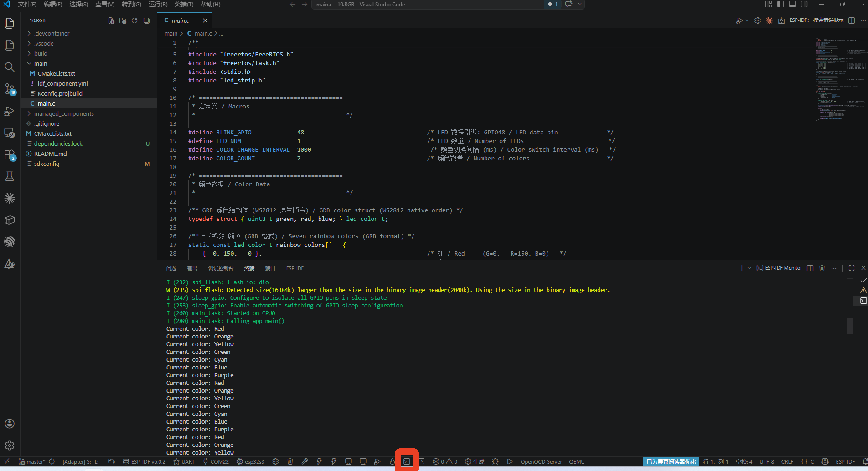Click the ESP-IDF monitor terminal icon in status bar
Viewport: 868px width, 471px height.
coord(407,461)
